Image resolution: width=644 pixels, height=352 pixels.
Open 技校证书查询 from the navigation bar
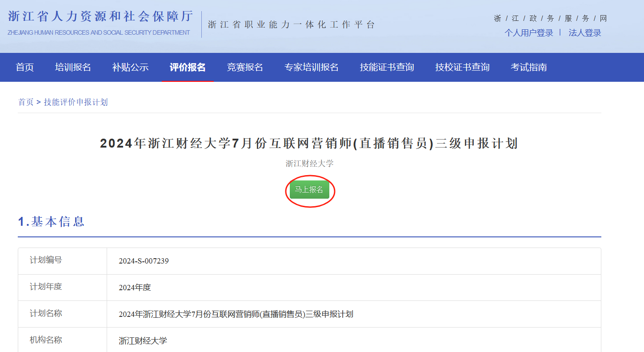pos(462,67)
